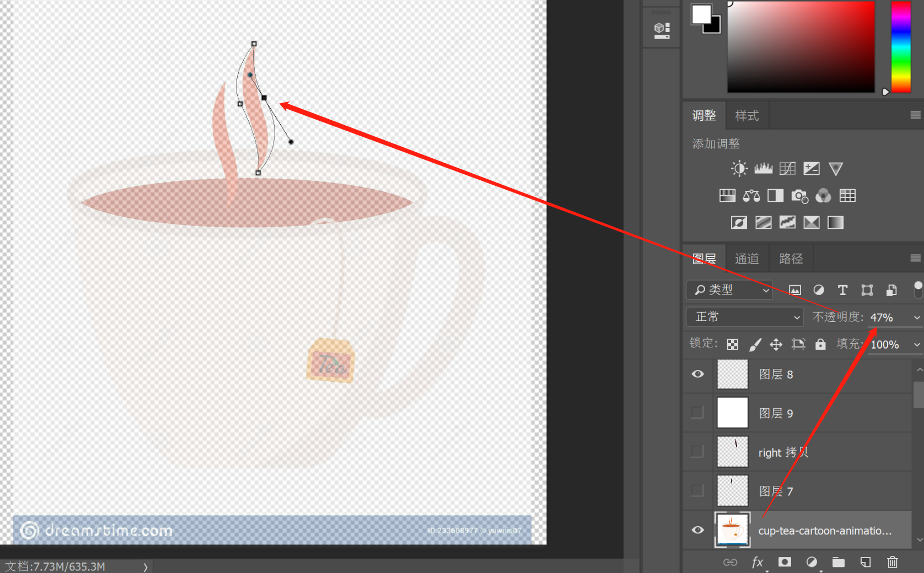Viewport: 924px width, 573px height.
Task: Open the 正常 blend mode dropdown
Action: [x=744, y=317]
